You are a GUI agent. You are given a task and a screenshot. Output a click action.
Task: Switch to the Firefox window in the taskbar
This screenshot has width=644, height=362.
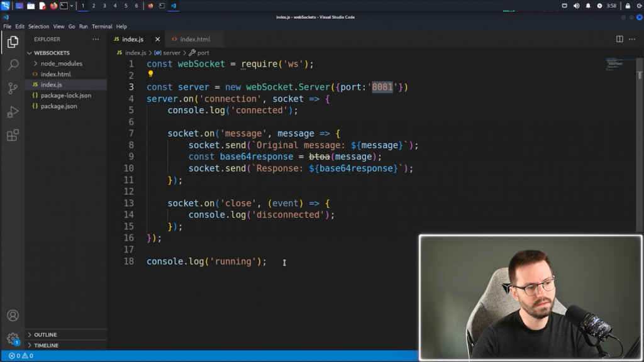[150, 6]
